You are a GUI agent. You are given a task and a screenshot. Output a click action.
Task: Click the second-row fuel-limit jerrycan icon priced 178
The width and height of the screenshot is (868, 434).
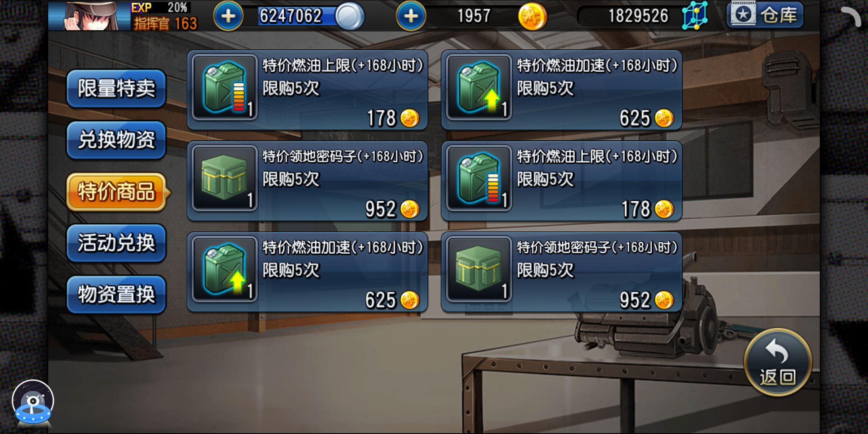(x=479, y=178)
